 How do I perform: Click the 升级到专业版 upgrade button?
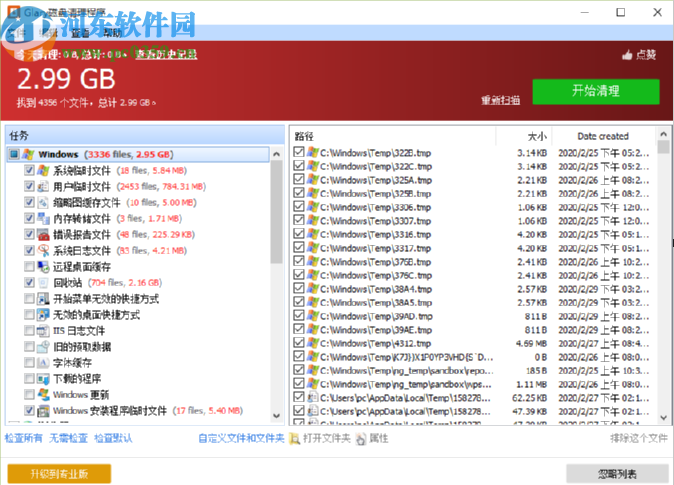(x=59, y=473)
